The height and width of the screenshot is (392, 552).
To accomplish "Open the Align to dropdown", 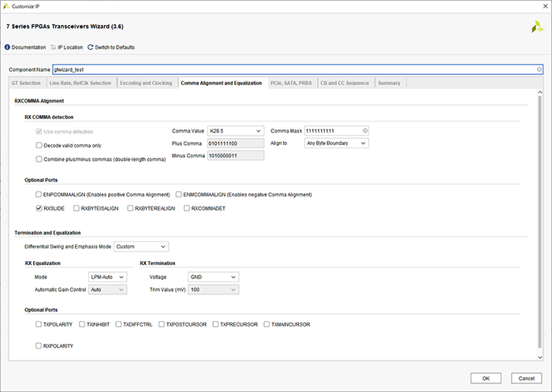I will (x=337, y=143).
